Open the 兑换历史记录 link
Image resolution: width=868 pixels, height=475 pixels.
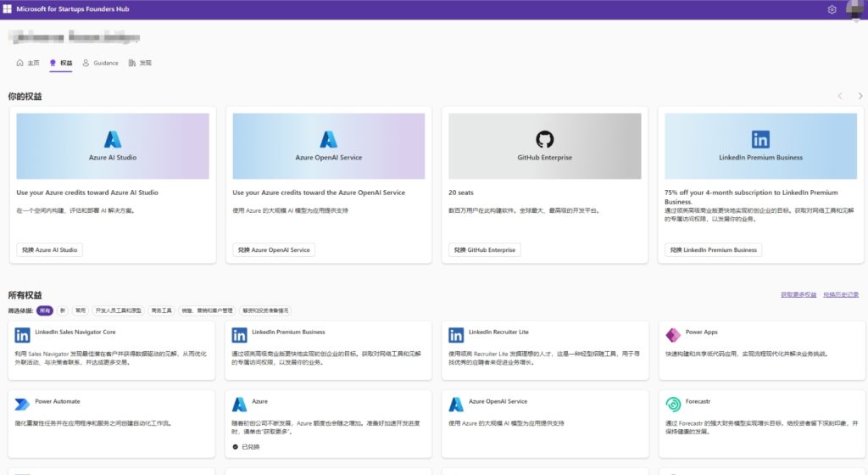(x=841, y=294)
